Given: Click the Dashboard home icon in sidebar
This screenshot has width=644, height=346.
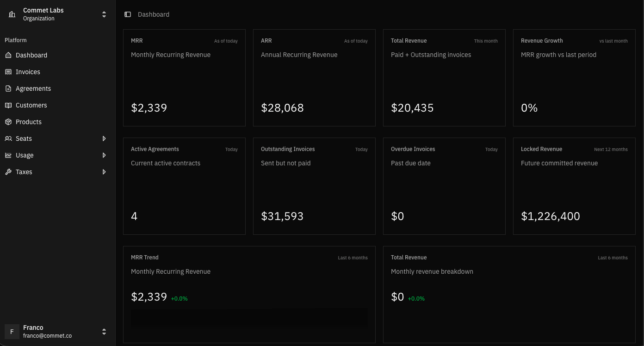Looking at the screenshot, I should 8,55.
